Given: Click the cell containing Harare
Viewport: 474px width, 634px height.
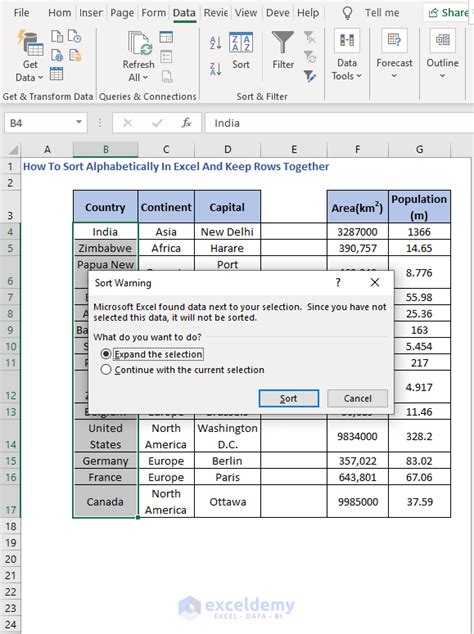Looking at the screenshot, I should [x=227, y=248].
